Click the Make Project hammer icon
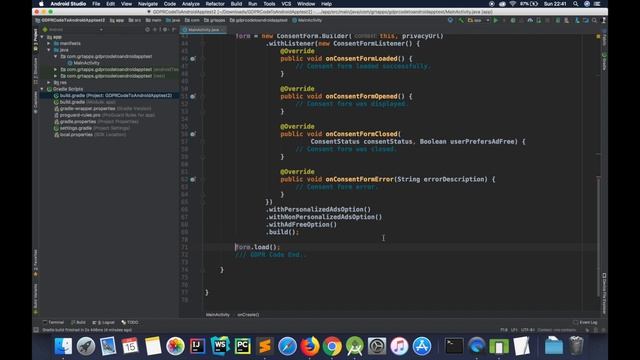 461,20
